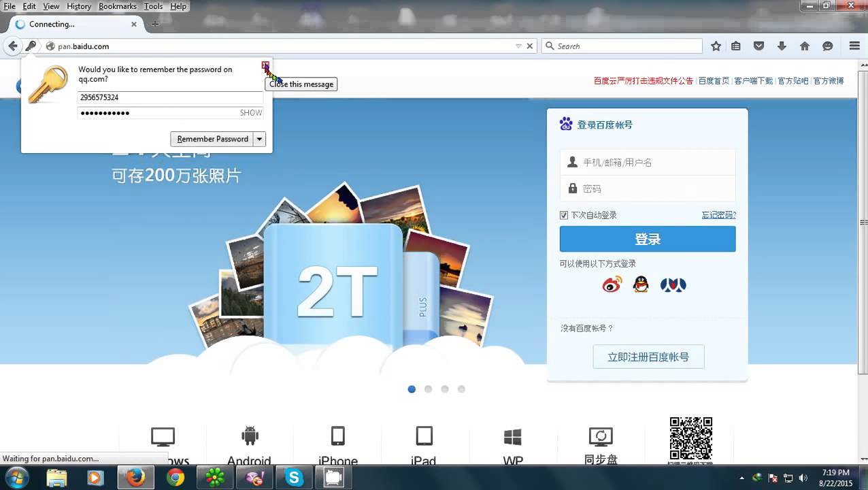Click the browser Back arrow button
The height and width of the screenshot is (490, 868).
[13, 46]
